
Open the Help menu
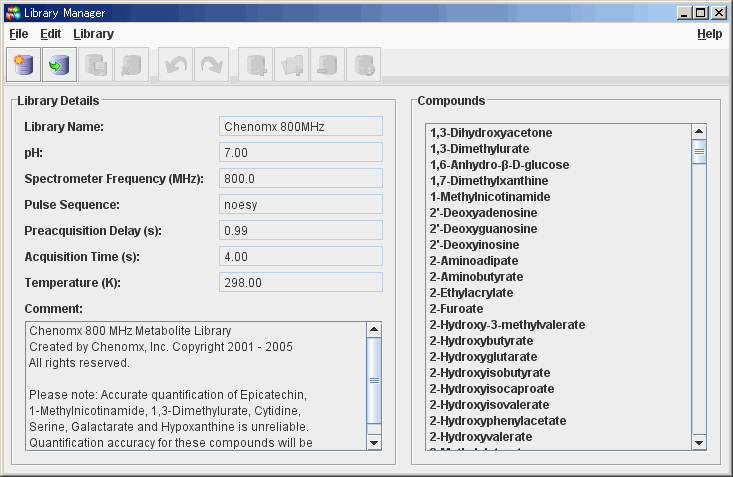tap(710, 34)
